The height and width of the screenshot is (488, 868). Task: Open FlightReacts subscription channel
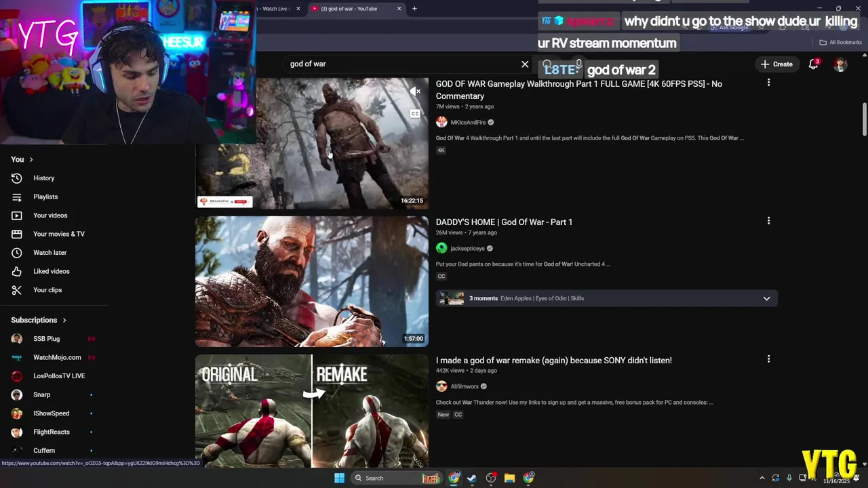tap(53, 432)
